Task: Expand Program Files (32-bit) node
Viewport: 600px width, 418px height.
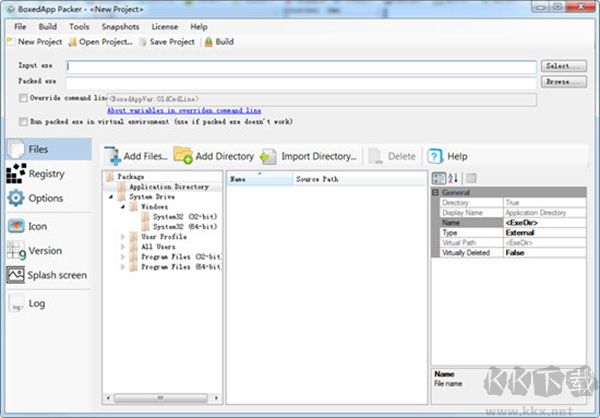Action: click(x=123, y=256)
